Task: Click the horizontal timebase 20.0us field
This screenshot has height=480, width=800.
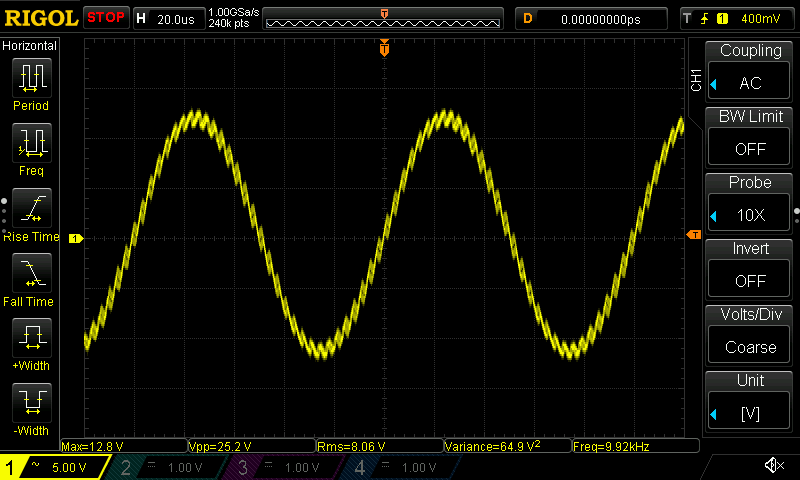Action: pos(167,19)
